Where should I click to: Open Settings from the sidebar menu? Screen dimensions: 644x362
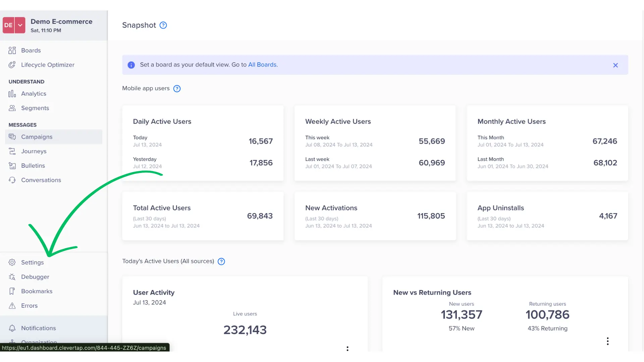tap(32, 262)
